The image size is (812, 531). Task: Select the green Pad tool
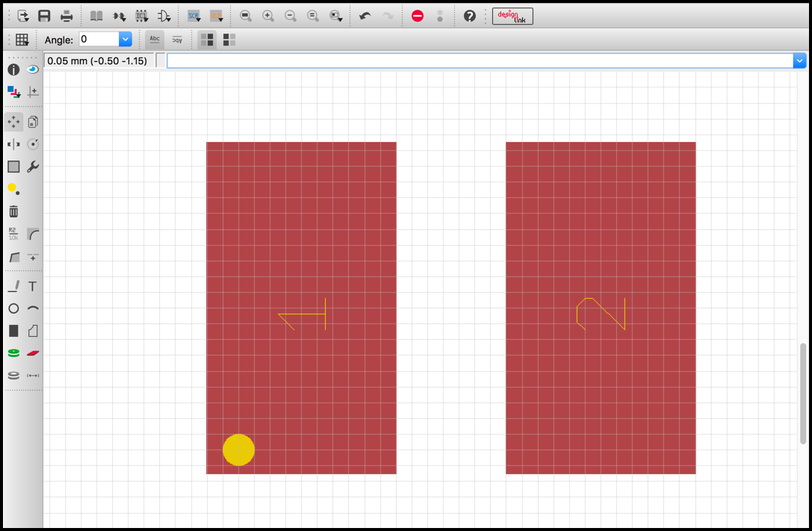point(13,353)
